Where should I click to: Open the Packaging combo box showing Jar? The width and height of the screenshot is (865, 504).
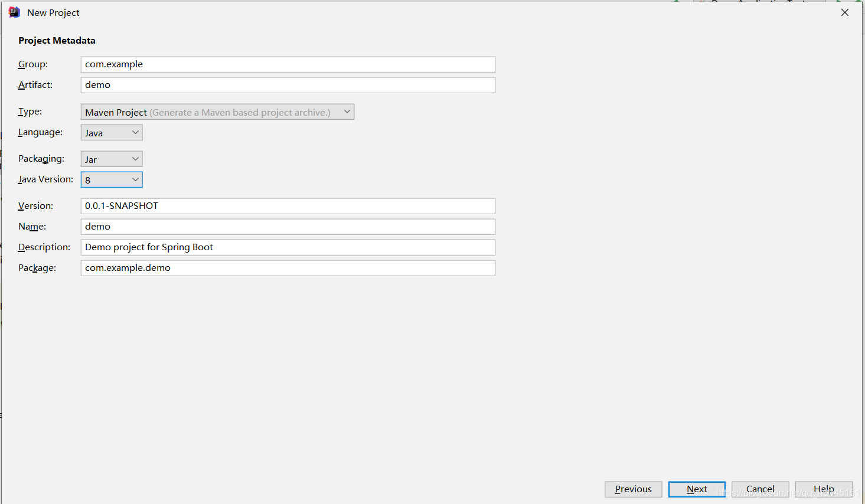click(x=112, y=159)
